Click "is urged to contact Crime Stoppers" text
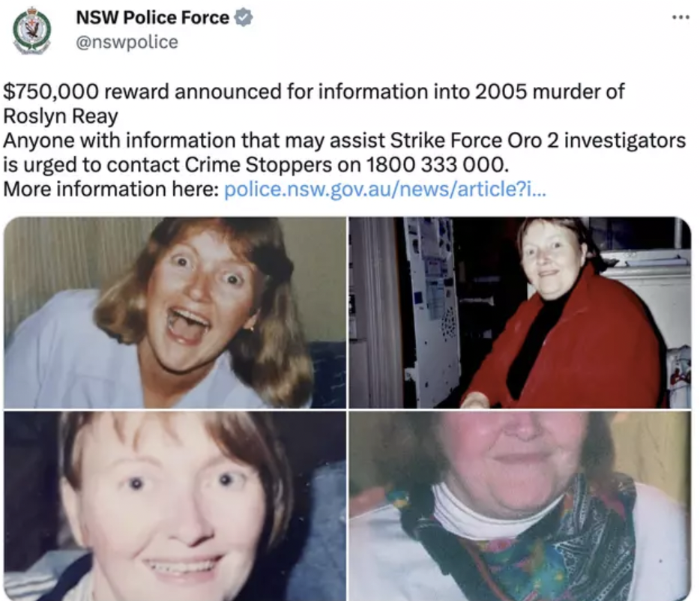Screen dimensions: 700x601 click(x=167, y=165)
